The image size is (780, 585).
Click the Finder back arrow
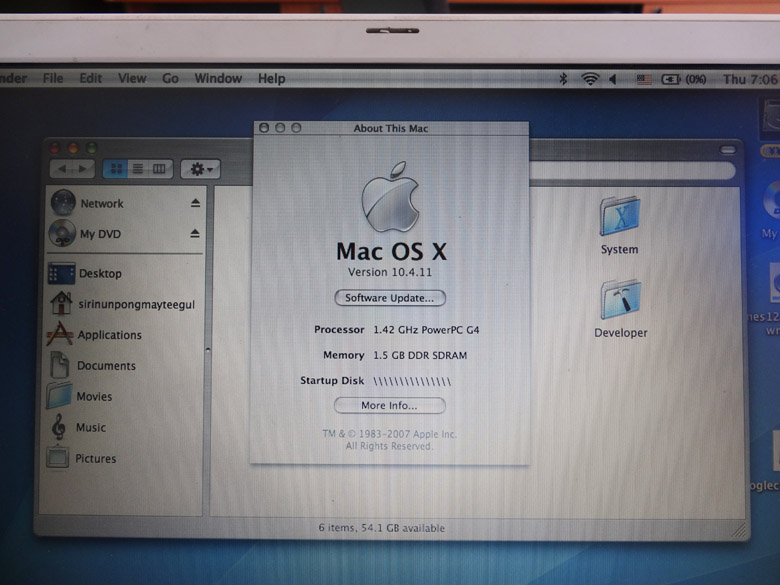coord(62,169)
